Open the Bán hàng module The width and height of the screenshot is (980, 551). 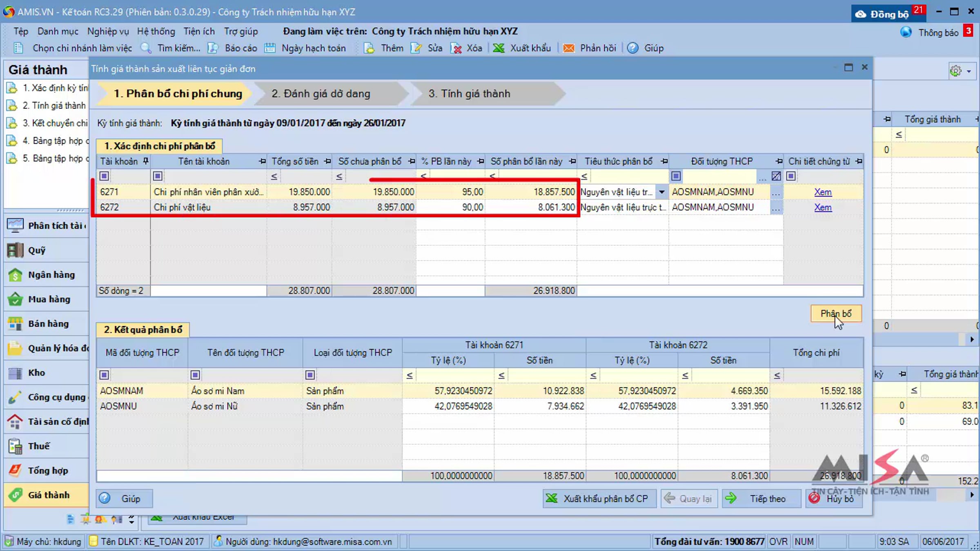click(46, 324)
